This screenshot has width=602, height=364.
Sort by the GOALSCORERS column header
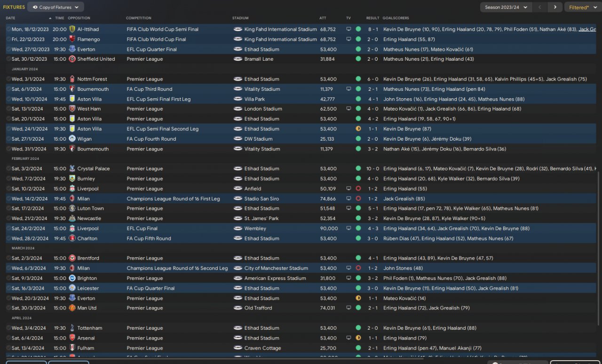coord(396,18)
